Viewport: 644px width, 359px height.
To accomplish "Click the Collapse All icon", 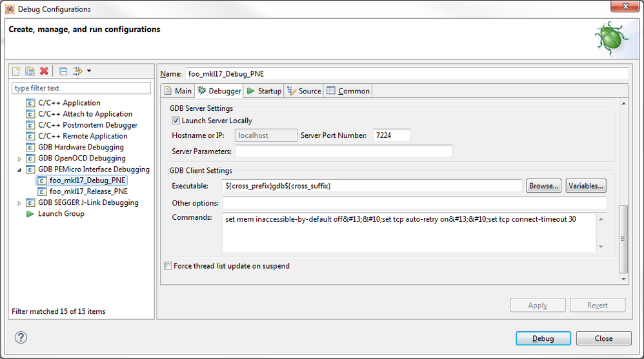I will pyautogui.click(x=63, y=71).
